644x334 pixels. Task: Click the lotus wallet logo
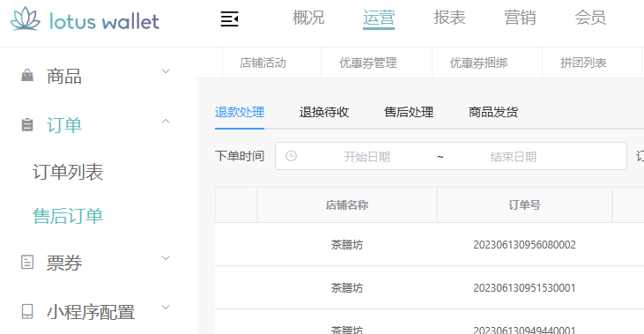pyautogui.click(x=85, y=19)
